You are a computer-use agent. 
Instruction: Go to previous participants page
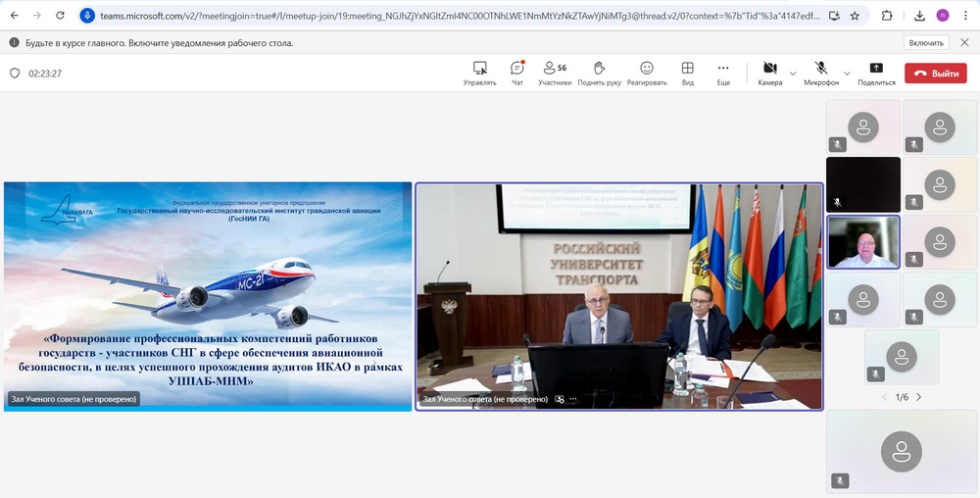coord(884,397)
